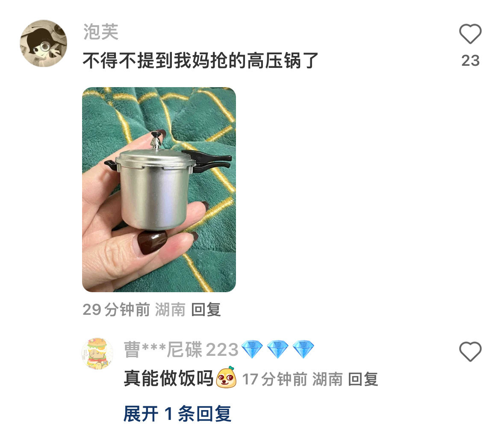Reply to 泡芙's pressure cooker comment

[206, 310]
